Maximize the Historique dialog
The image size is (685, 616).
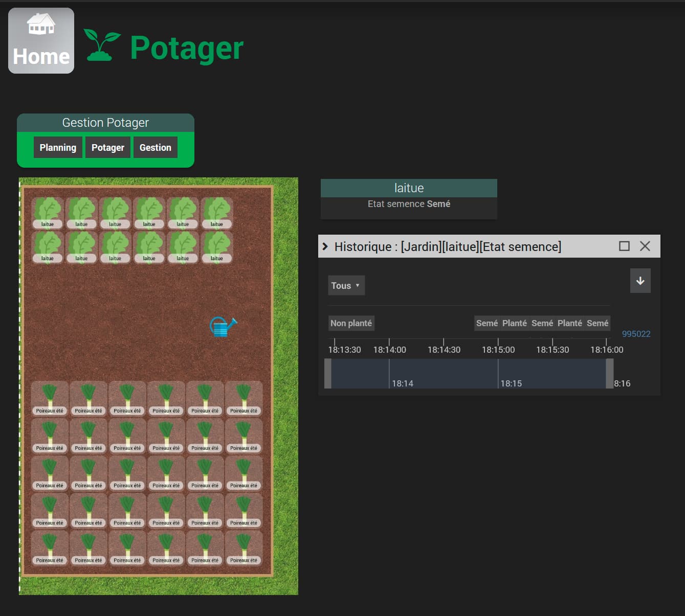[624, 246]
